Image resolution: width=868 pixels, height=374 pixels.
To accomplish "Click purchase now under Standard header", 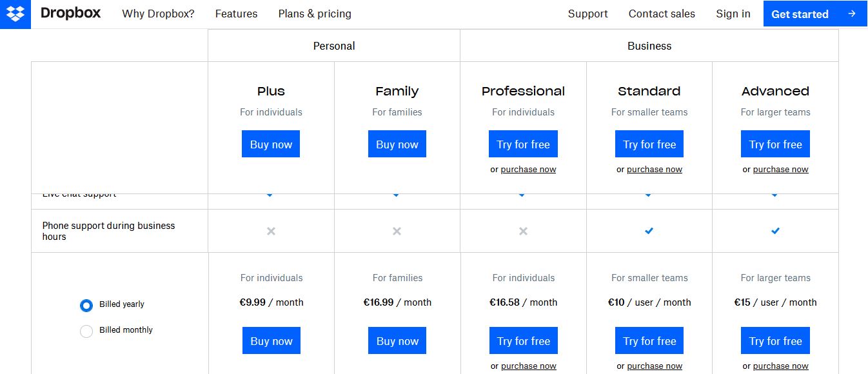I will (654, 170).
